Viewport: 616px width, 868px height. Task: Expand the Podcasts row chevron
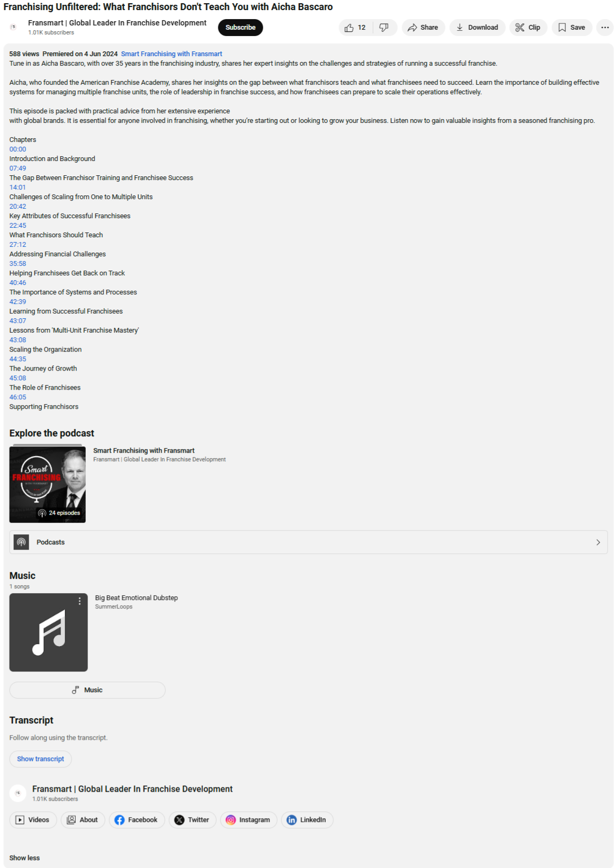pyautogui.click(x=598, y=542)
